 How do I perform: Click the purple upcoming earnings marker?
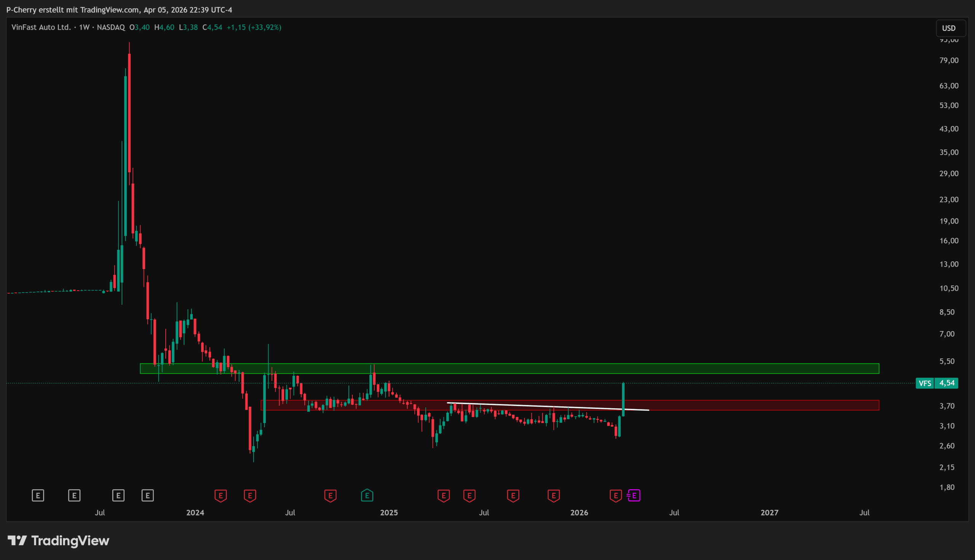click(x=634, y=495)
